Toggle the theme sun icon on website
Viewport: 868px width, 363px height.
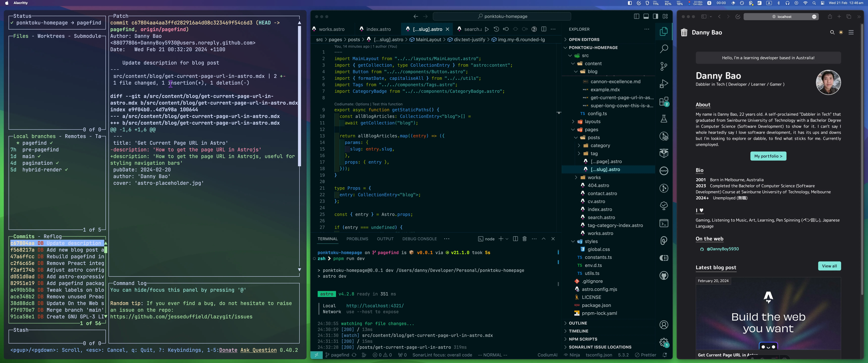(841, 32)
